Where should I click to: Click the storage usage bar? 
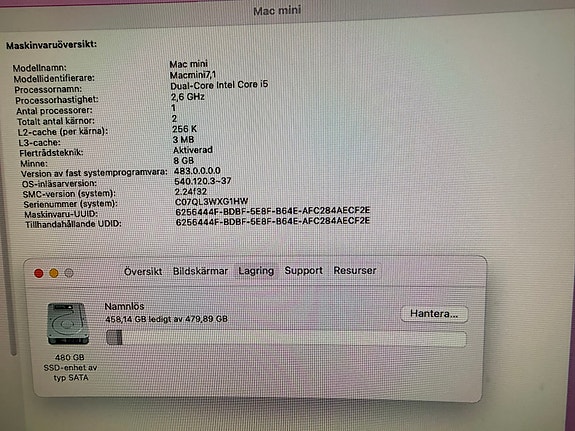(286, 338)
